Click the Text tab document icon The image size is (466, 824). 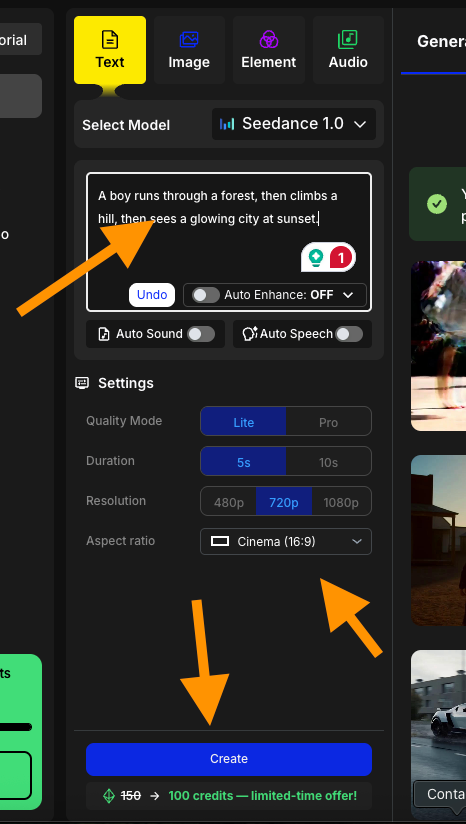(110, 39)
